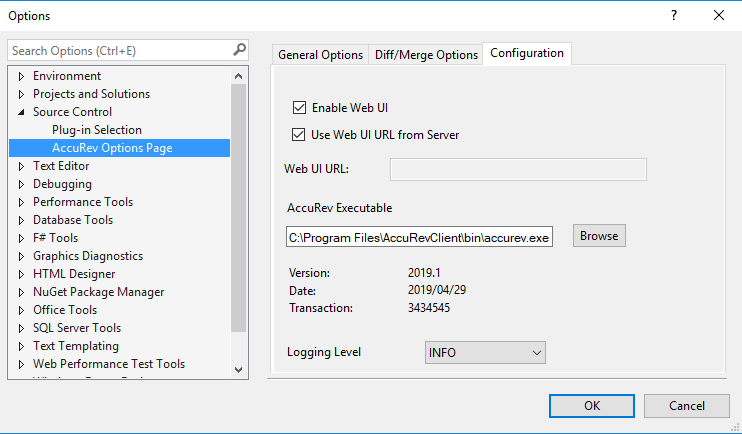Select AccuRev Options Page item

(112, 148)
